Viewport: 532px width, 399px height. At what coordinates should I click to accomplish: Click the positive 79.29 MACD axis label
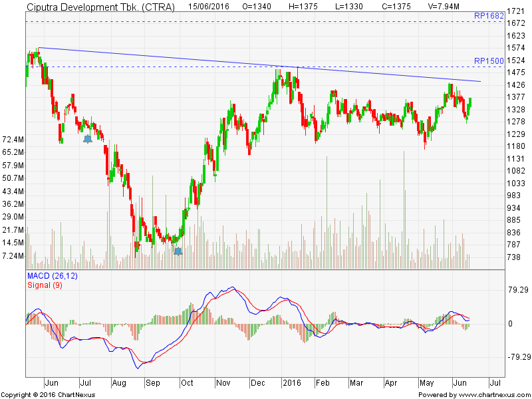[519, 289]
